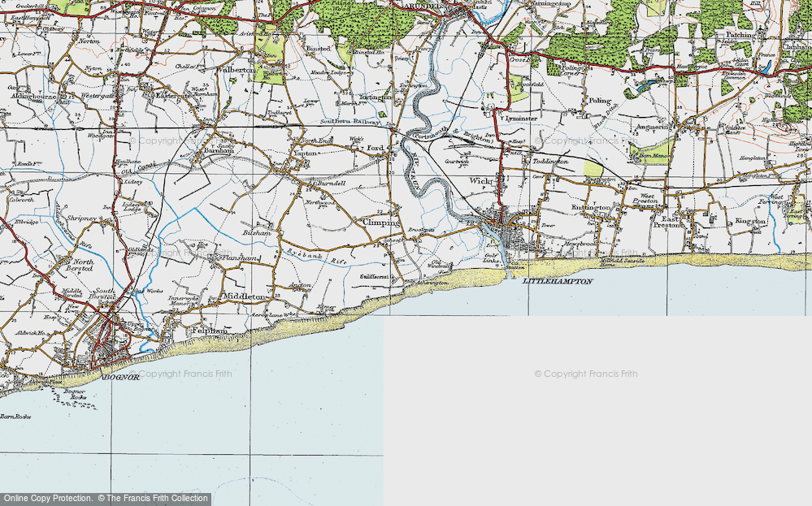Image resolution: width=812 pixels, height=506 pixels.
Task: Click the Kingston place name
Action: [x=750, y=222]
